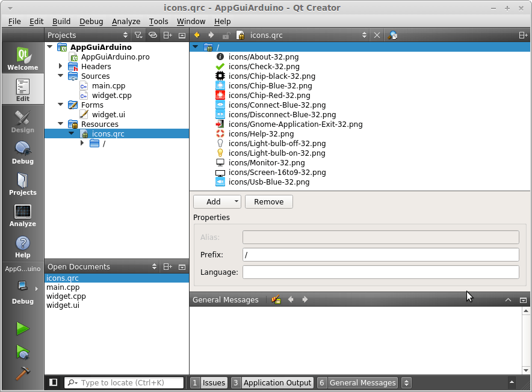Show the Issues pane

point(209,382)
